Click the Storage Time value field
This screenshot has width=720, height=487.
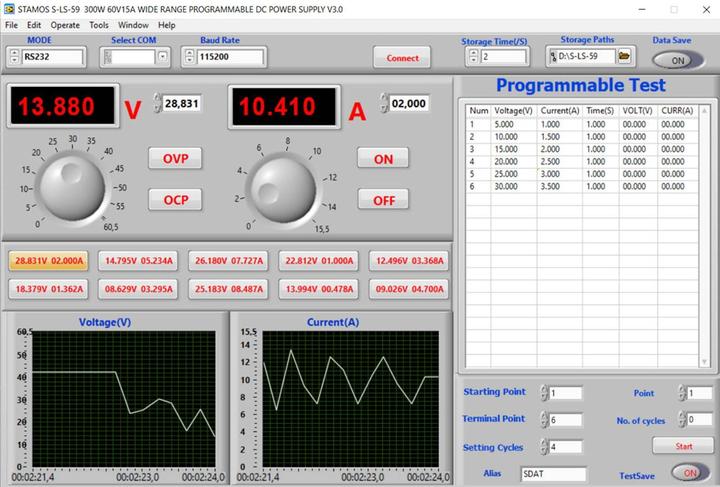pyautogui.click(x=503, y=57)
